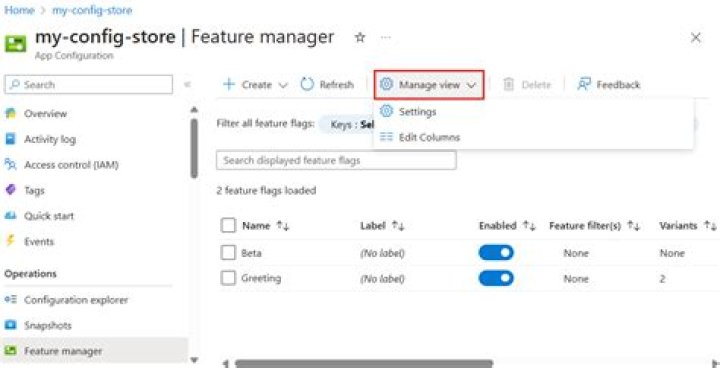Click the plus icon beside Create
Image resolution: width=720 pixels, height=368 pixels.
[229, 85]
